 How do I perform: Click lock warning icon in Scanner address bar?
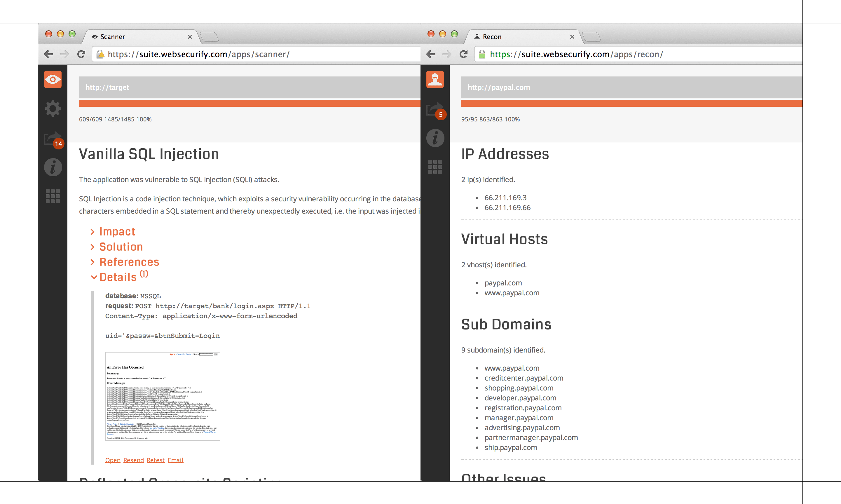tap(100, 54)
